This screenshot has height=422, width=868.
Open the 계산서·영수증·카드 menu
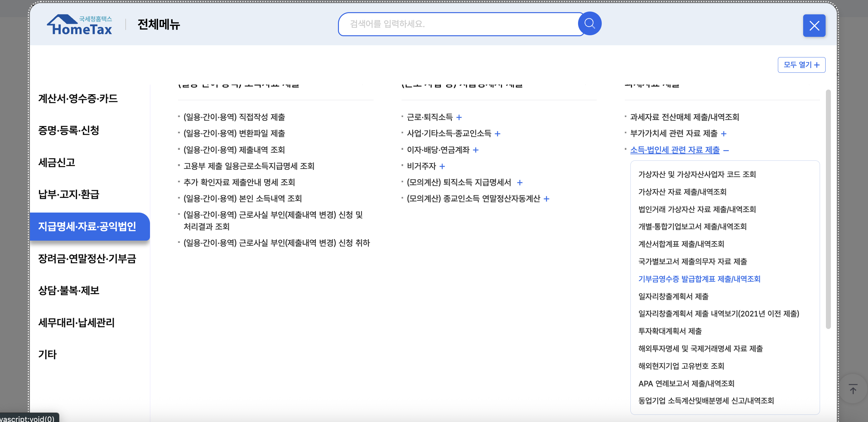78,99
